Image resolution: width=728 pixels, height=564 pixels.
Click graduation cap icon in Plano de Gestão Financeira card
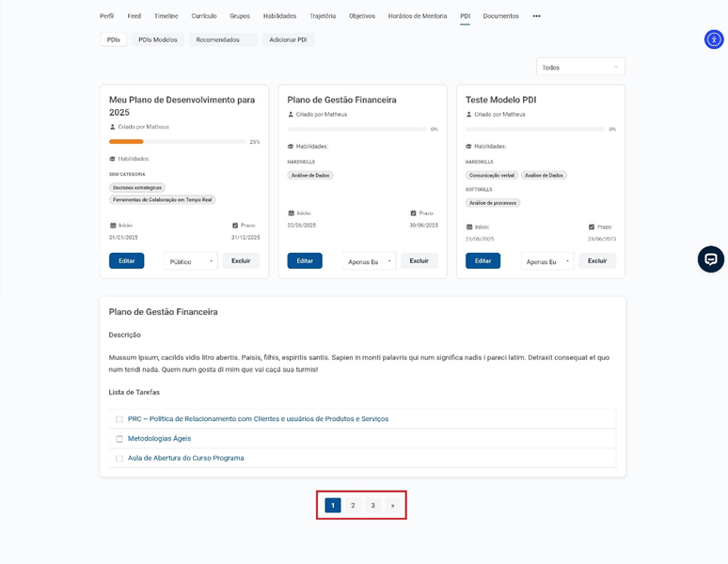click(291, 147)
